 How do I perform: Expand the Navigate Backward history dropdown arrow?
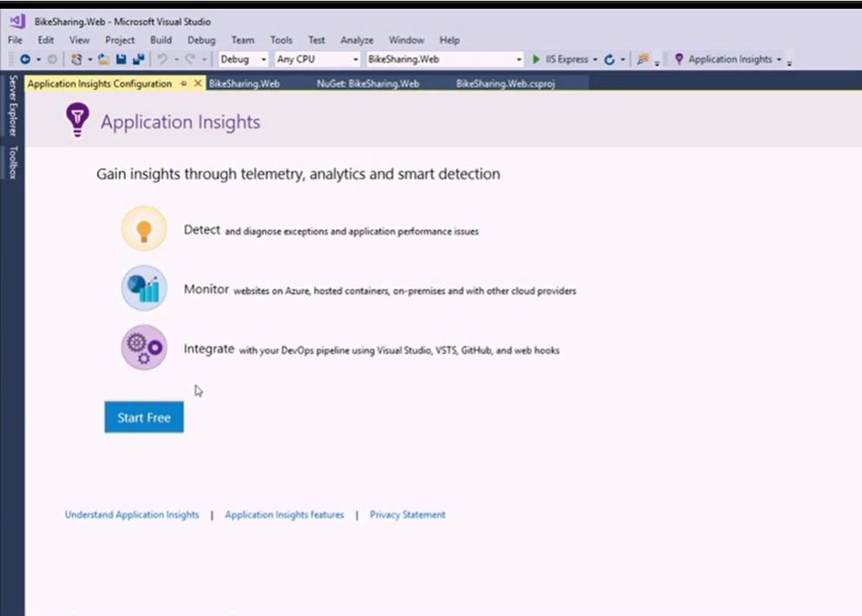[x=38, y=59]
